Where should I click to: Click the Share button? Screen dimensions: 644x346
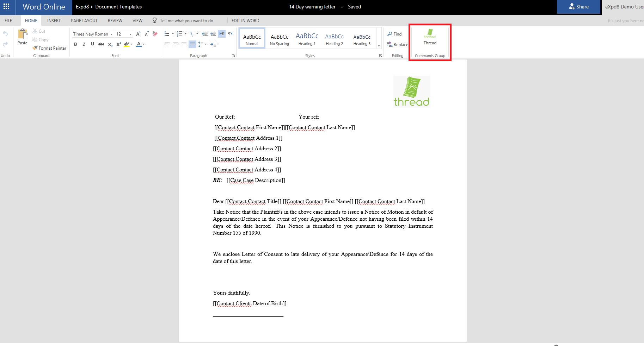(578, 7)
